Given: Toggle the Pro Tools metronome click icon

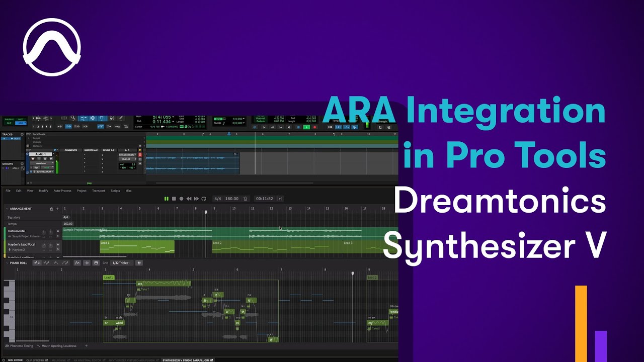Looking at the screenshot, I should point(338,127).
